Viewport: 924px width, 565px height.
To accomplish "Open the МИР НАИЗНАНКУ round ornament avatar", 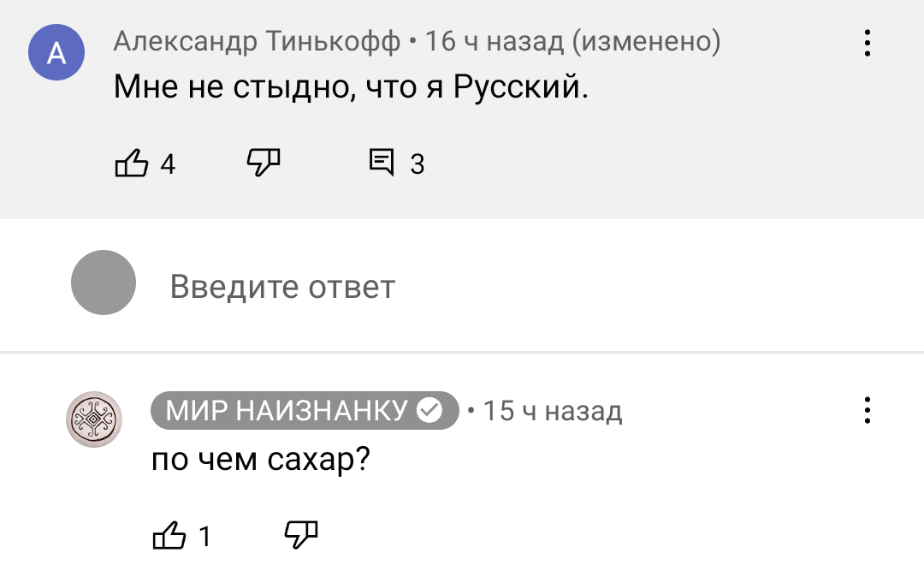I will (x=94, y=420).
